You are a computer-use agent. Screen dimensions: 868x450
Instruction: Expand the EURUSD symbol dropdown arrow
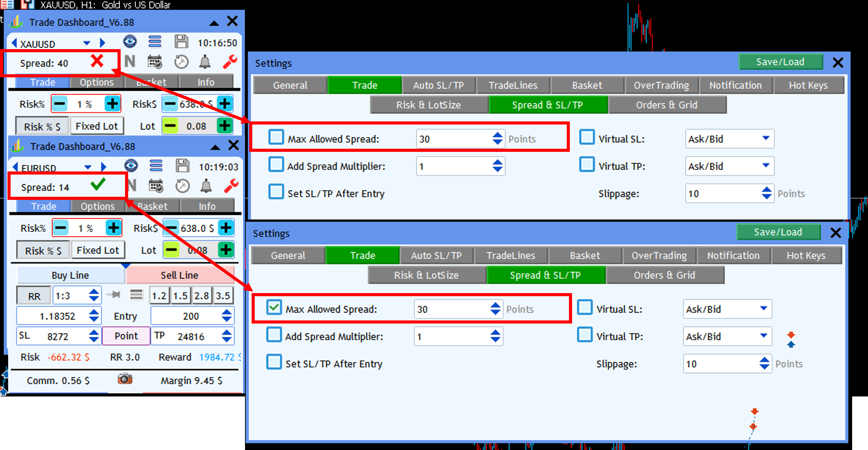(88, 167)
